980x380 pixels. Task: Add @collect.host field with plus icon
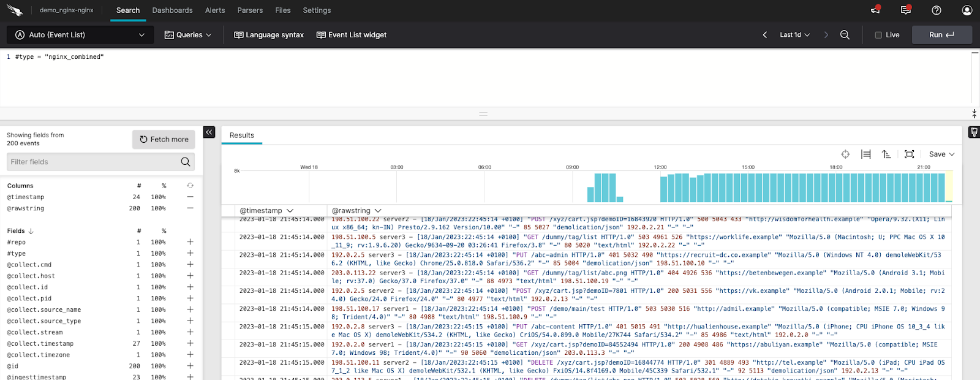(190, 276)
